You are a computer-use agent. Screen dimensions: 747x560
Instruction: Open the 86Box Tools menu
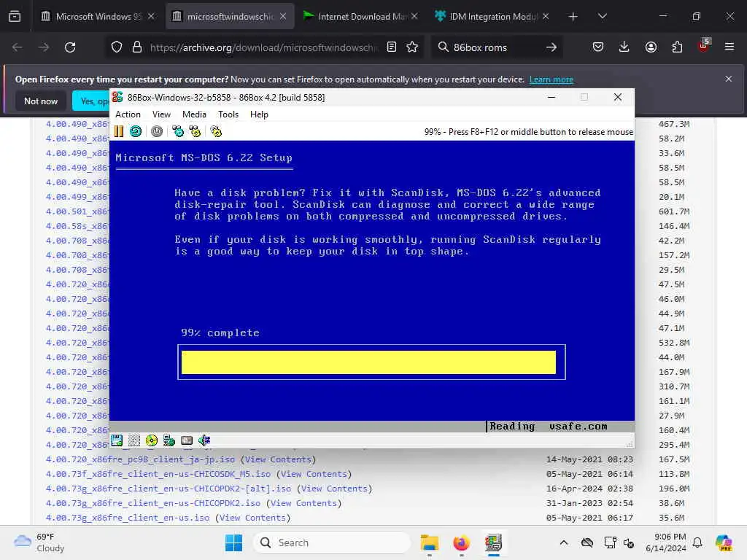(x=228, y=114)
